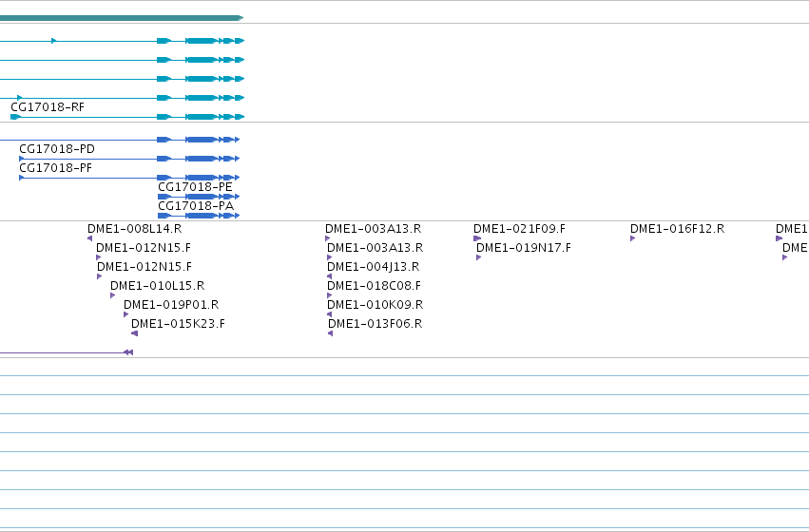The height and width of the screenshot is (532, 809).
Task: Select the DME1-008L14.R feature label
Action: coord(135,229)
